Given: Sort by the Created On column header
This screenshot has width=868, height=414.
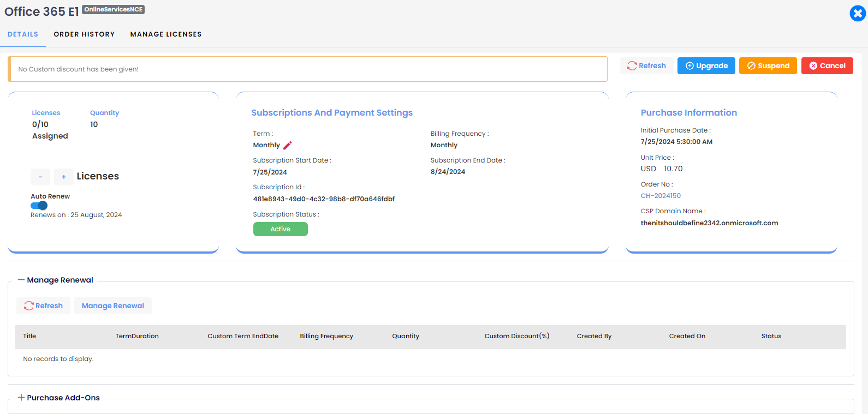Looking at the screenshot, I should [x=687, y=336].
